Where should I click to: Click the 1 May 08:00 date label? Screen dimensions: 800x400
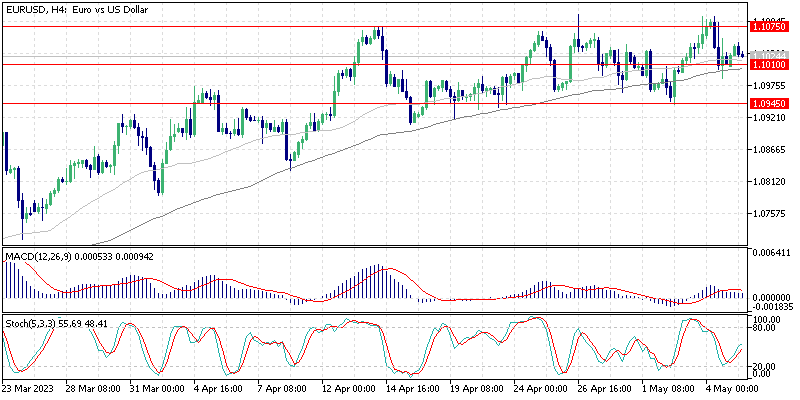point(667,388)
